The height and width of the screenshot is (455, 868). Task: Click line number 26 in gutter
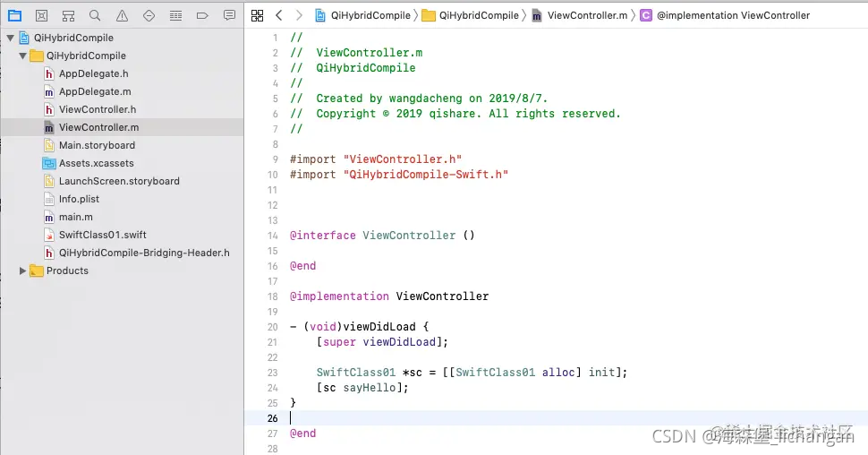[272, 418]
